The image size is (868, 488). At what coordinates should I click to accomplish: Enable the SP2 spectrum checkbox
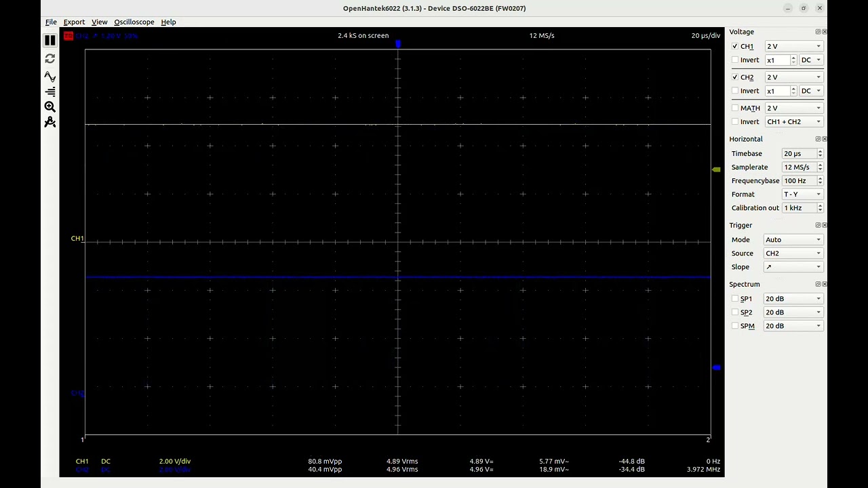735,312
